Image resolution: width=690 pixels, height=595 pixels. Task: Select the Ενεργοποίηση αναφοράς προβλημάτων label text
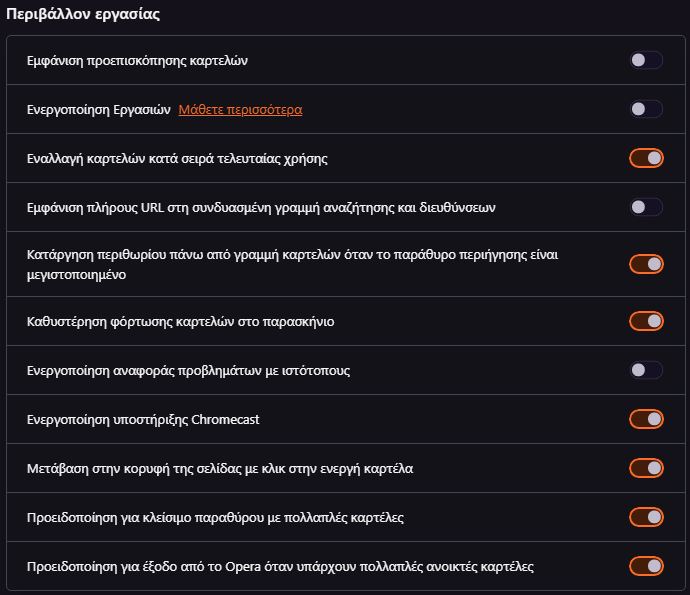click(188, 371)
